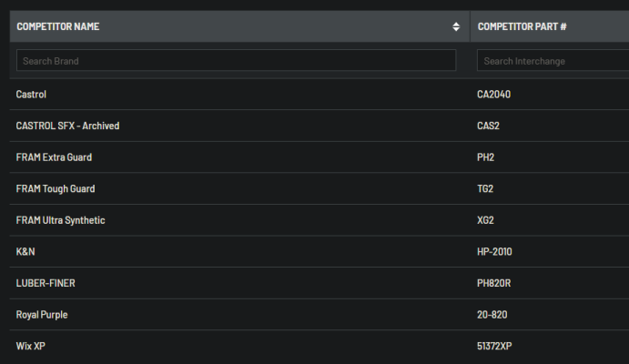Focus the Search Interchange field

(x=553, y=61)
